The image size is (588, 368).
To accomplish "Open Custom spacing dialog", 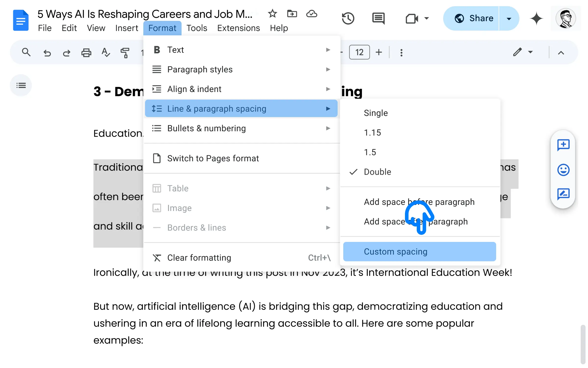I will (419, 252).
